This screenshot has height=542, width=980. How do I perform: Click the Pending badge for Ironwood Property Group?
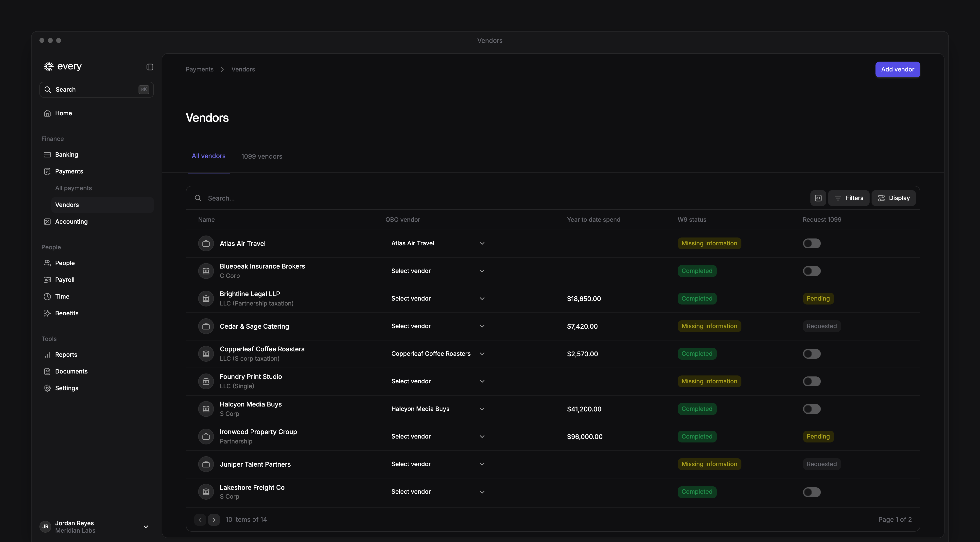[x=818, y=437]
